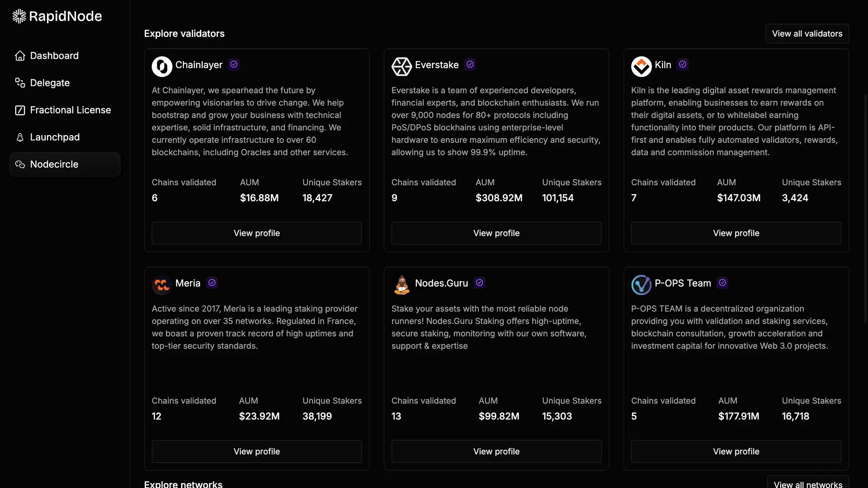Click the Everstake hexagon logo
Image resolution: width=868 pixels, height=488 pixels.
pos(401,66)
